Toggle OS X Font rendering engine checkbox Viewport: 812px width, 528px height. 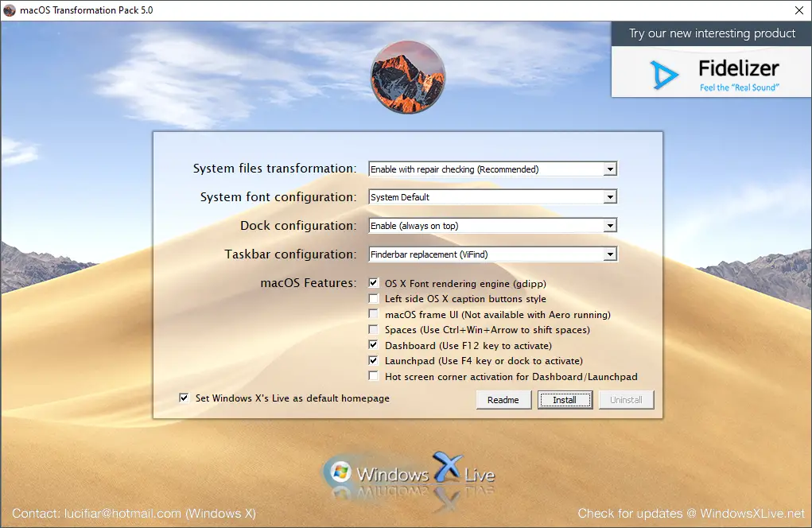pos(373,282)
